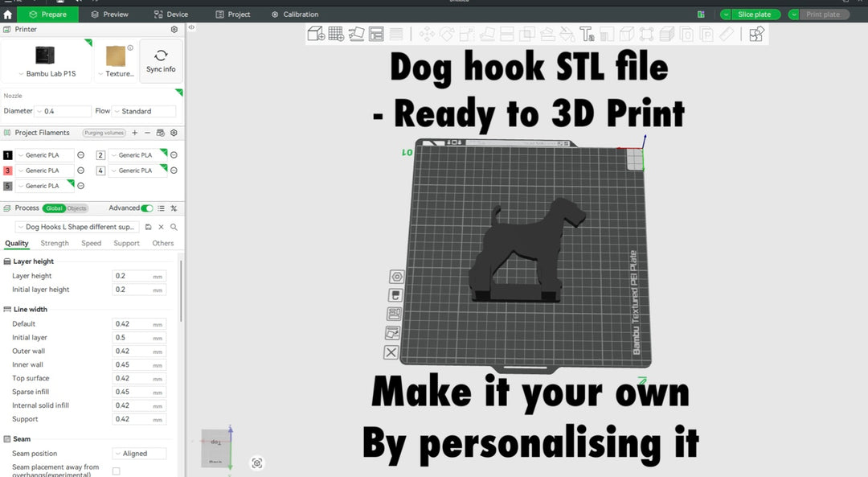Switch process scope to Global
868x477 pixels.
coord(54,208)
